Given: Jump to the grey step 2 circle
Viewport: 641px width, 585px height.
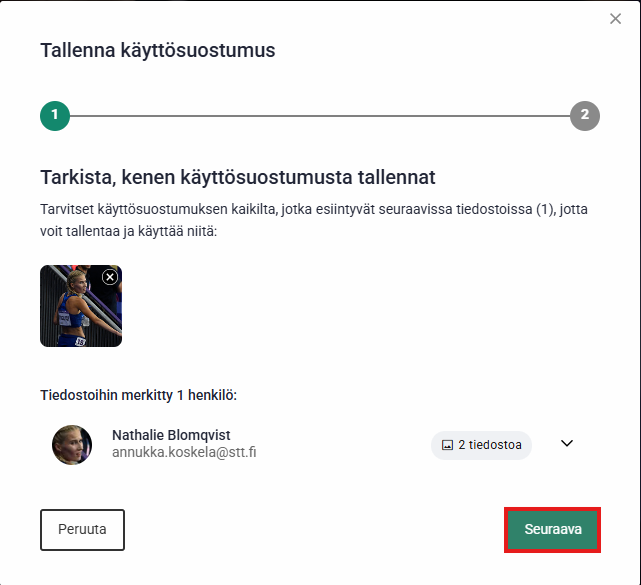Looking at the screenshot, I should (585, 115).
